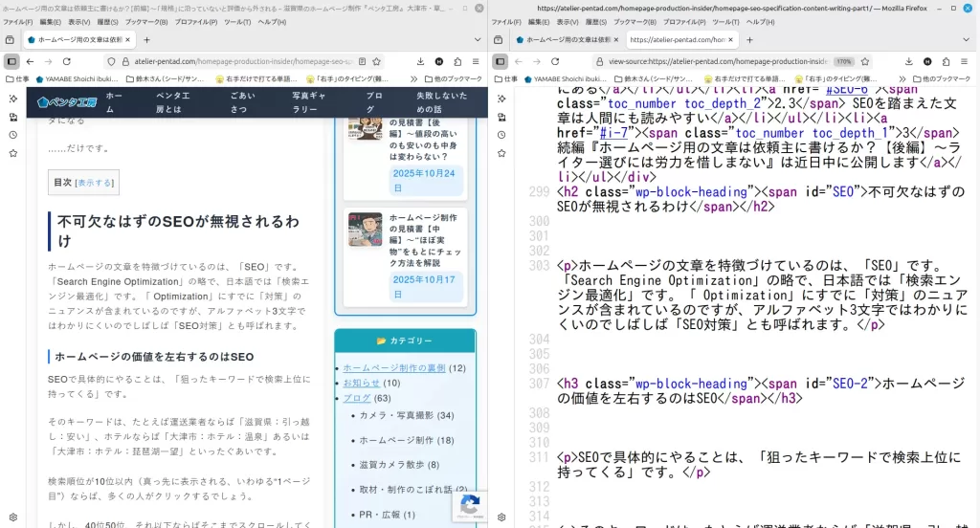Open ホームページ制作の裏側 category link
Image resolution: width=980 pixels, height=528 pixels.
click(393, 368)
